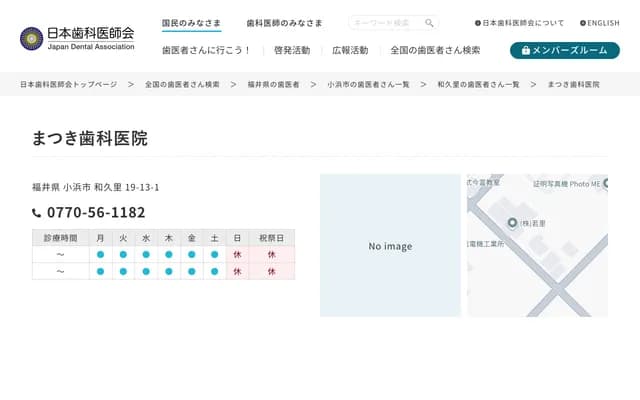The height and width of the screenshot is (400, 640).
Task: Click the (株)若里 map marker
Action: (x=512, y=222)
